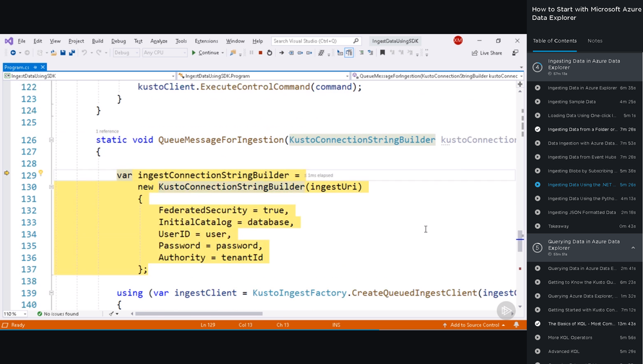
Task: Click the XM account avatar
Action: tap(458, 40)
